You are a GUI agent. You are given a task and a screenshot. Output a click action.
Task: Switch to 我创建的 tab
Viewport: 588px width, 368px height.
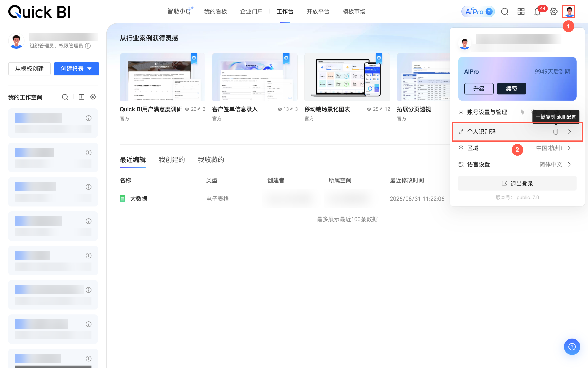point(172,160)
